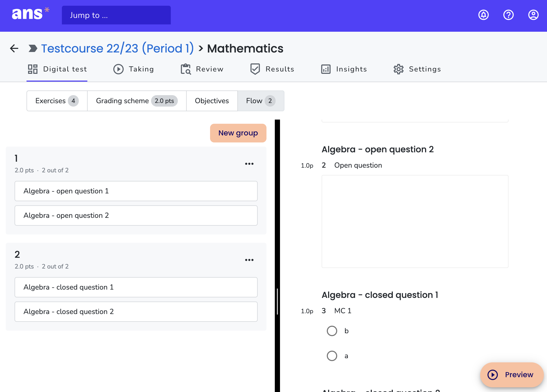The height and width of the screenshot is (392, 547).
Task: Select radio option a for MC 1
Action: pos(332,356)
